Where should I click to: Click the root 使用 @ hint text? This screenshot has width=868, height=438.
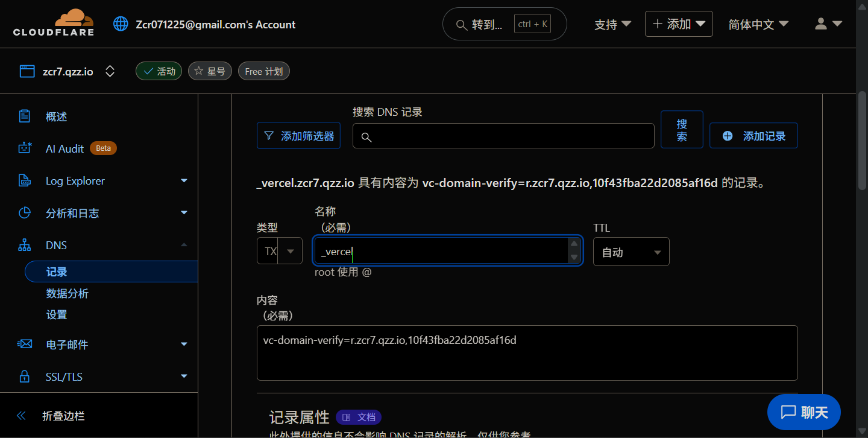tap(343, 272)
